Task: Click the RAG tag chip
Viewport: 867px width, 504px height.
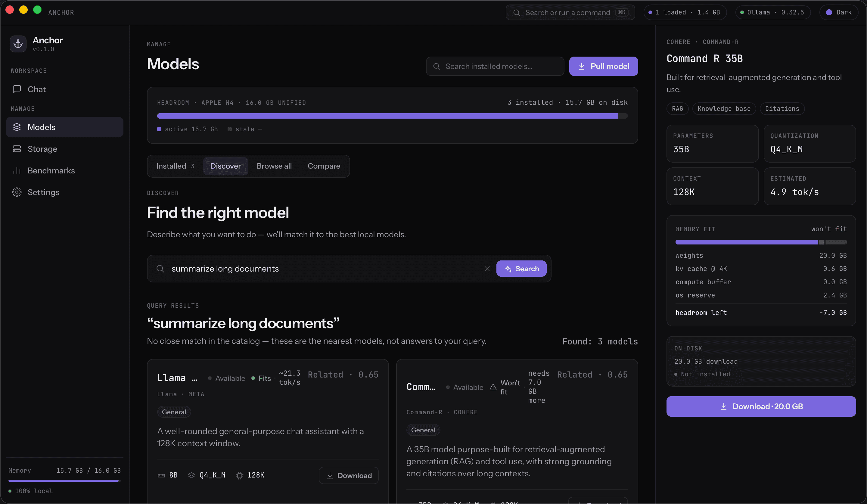Action: [677, 108]
